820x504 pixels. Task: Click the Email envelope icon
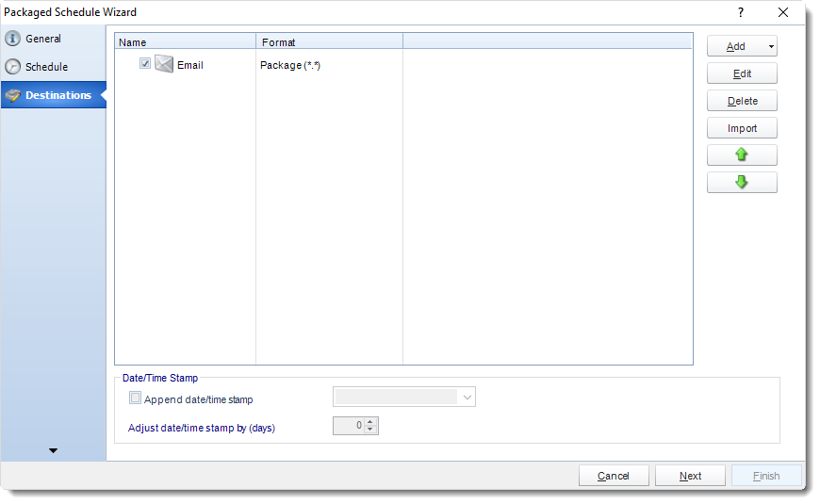tap(164, 64)
